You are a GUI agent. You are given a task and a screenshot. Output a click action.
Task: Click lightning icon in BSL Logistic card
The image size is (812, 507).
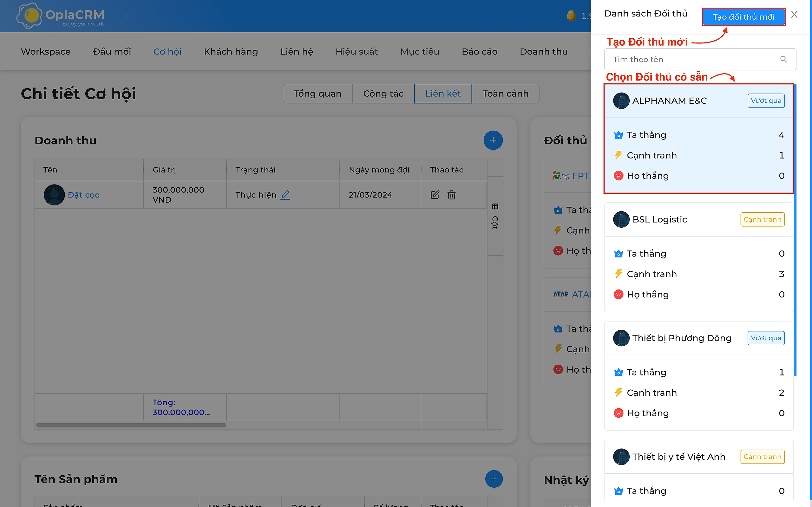tap(619, 274)
